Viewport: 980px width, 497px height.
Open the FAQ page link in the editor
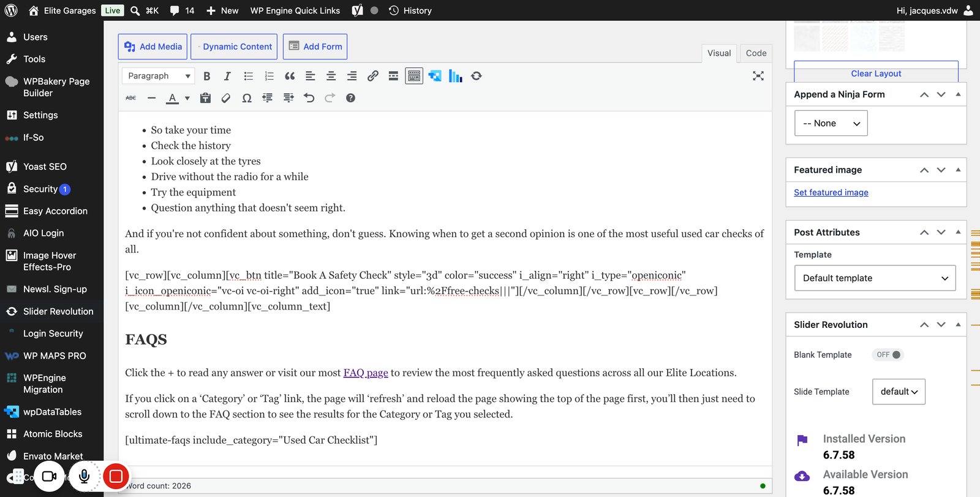point(366,373)
